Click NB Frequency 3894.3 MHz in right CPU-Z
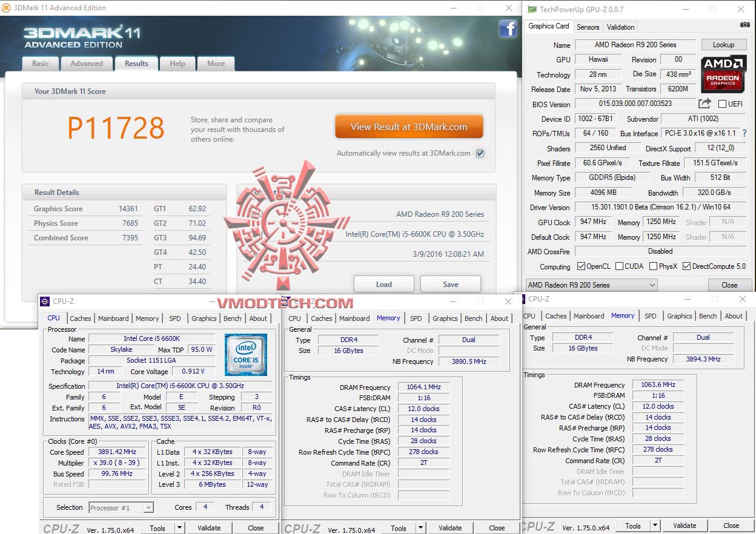This screenshot has height=534, width=756. click(703, 359)
